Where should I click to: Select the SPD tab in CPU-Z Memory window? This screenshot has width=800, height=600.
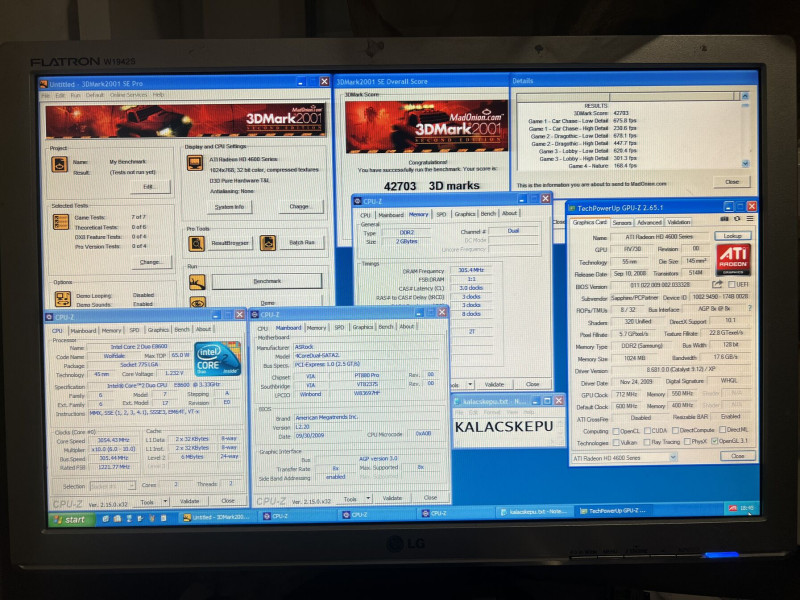pyautogui.click(x=441, y=214)
